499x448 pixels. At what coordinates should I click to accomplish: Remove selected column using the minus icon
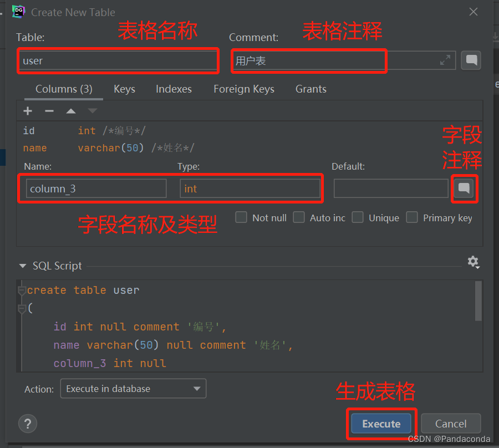(49, 110)
